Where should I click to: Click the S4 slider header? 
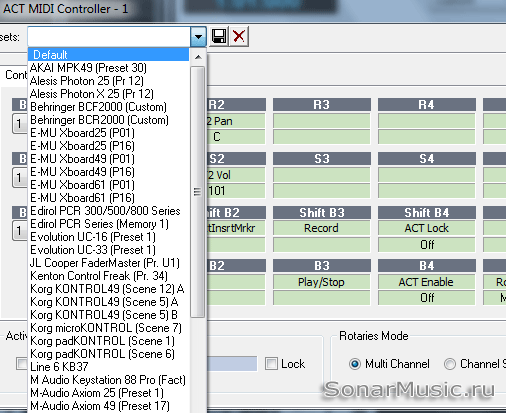(427, 159)
